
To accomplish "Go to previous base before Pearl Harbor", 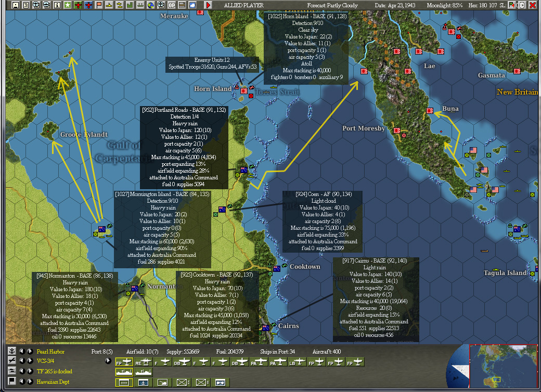I will click(x=22, y=351).
